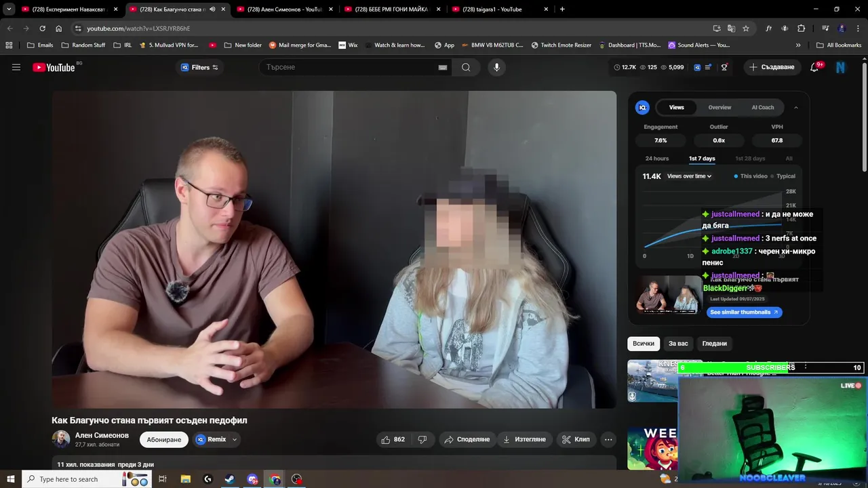Show more bookmarks with double chevron
Image resolution: width=868 pixels, height=488 pixels.
pyautogui.click(x=798, y=45)
